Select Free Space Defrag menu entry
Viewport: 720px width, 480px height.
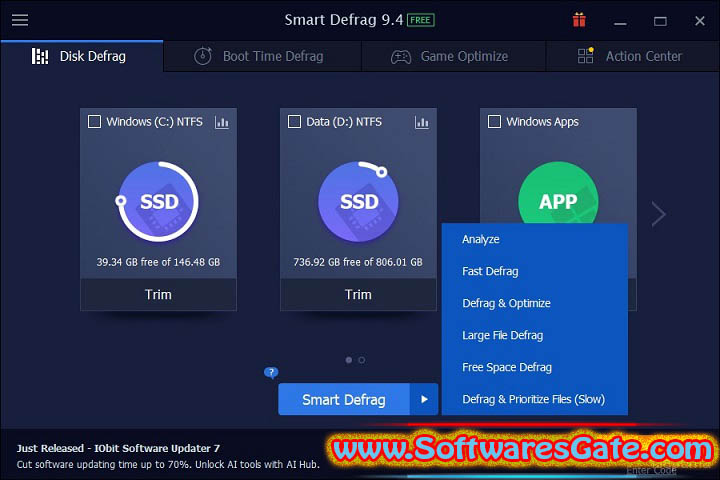coord(534,367)
